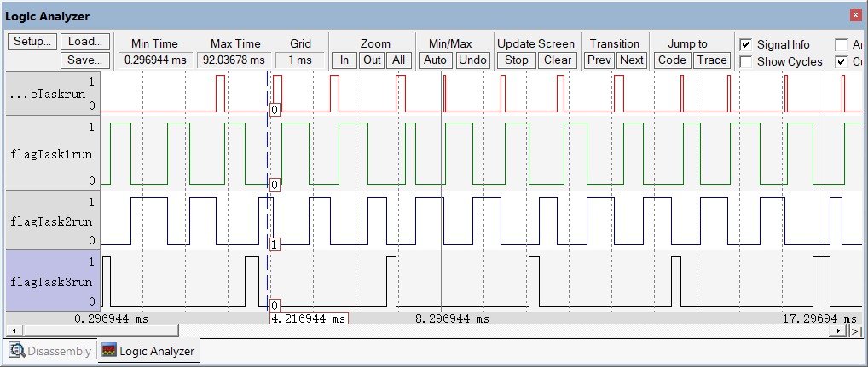868x367 pixels.
Task: Click the Max Time value 92.03678 ms
Action: coord(234,60)
